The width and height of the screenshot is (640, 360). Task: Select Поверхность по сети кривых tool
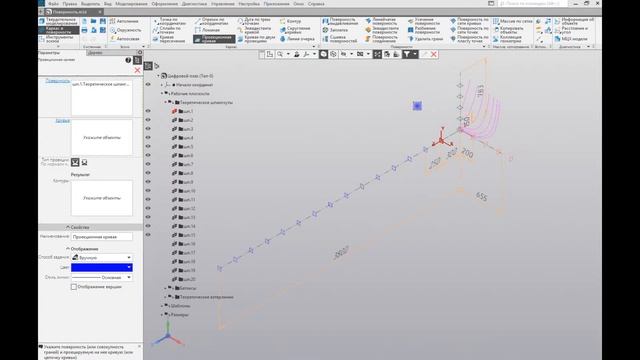click(469, 21)
